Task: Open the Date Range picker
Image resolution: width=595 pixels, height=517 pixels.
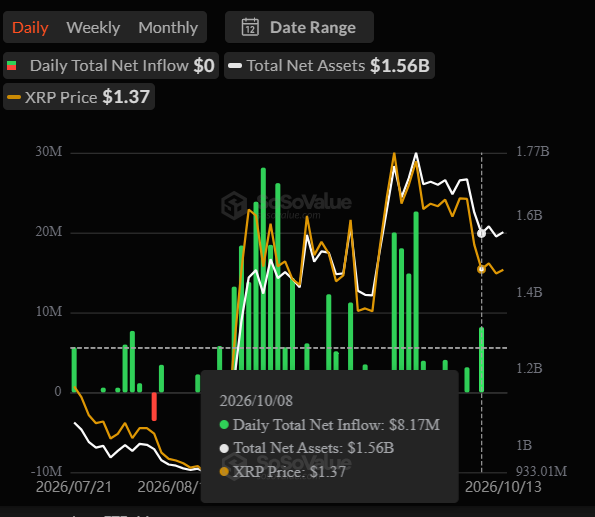Action: click(299, 27)
